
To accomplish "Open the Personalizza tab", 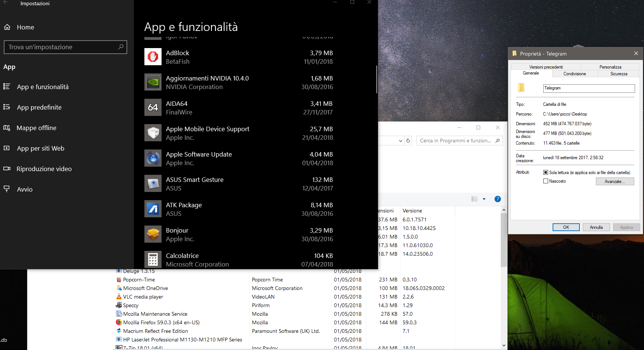I will pos(610,67).
